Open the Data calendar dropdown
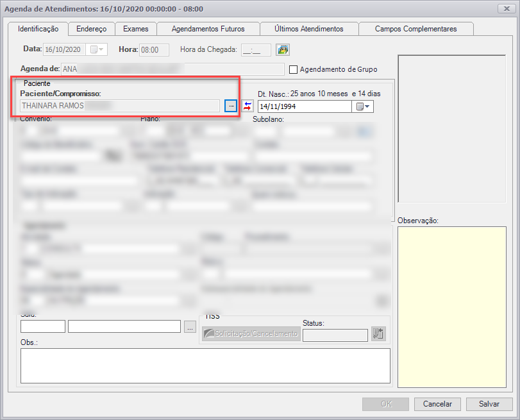This screenshot has height=420, width=520. [x=97, y=50]
